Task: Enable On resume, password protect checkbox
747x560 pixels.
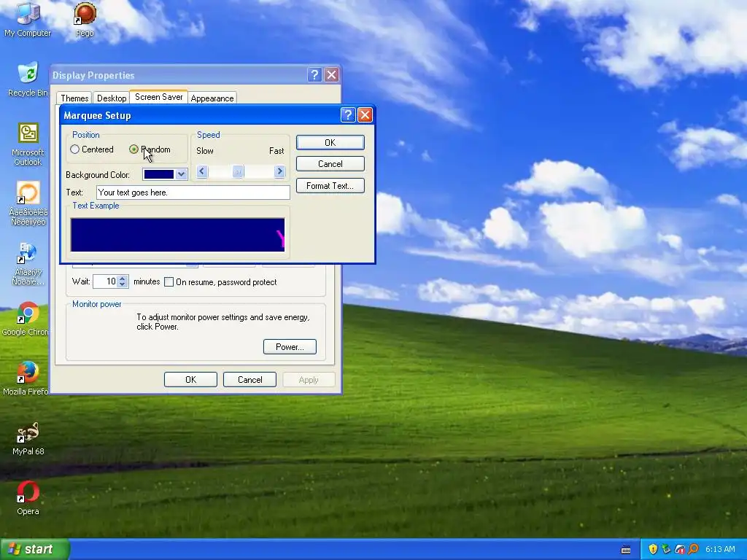Action: click(x=169, y=282)
